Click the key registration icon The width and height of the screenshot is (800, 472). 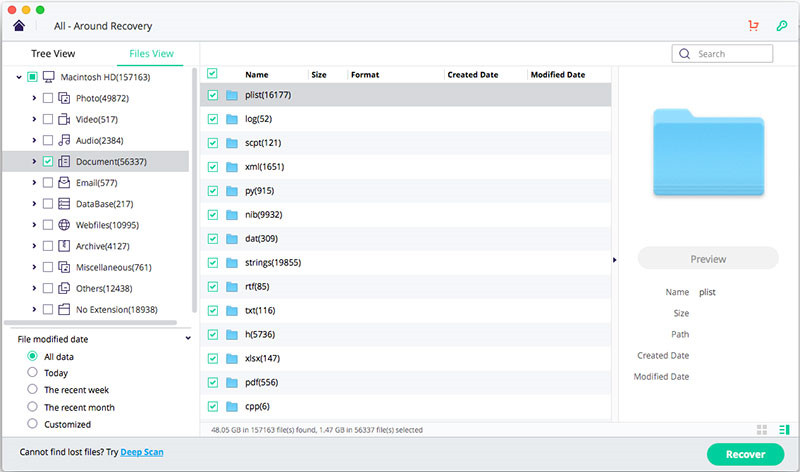(x=781, y=25)
